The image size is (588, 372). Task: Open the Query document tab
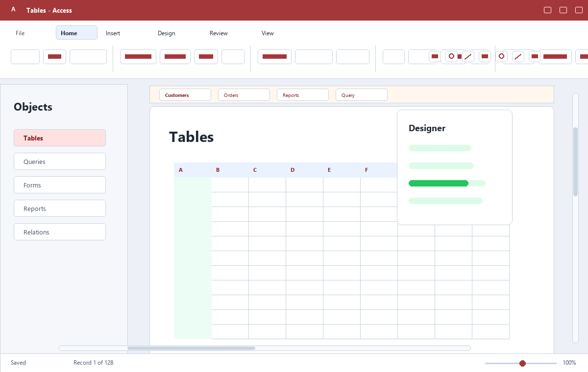362,95
